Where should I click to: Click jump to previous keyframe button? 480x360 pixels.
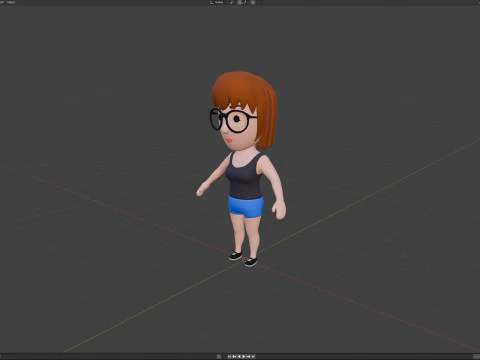click(x=234, y=356)
